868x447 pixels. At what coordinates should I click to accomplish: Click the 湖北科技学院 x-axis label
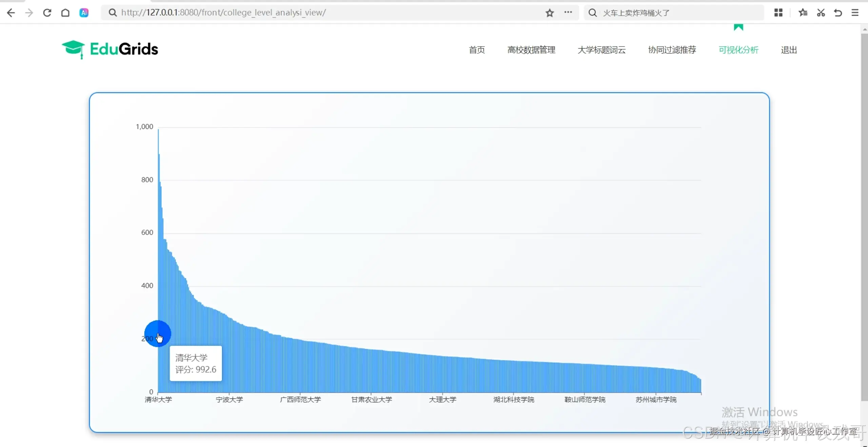coord(514,399)
